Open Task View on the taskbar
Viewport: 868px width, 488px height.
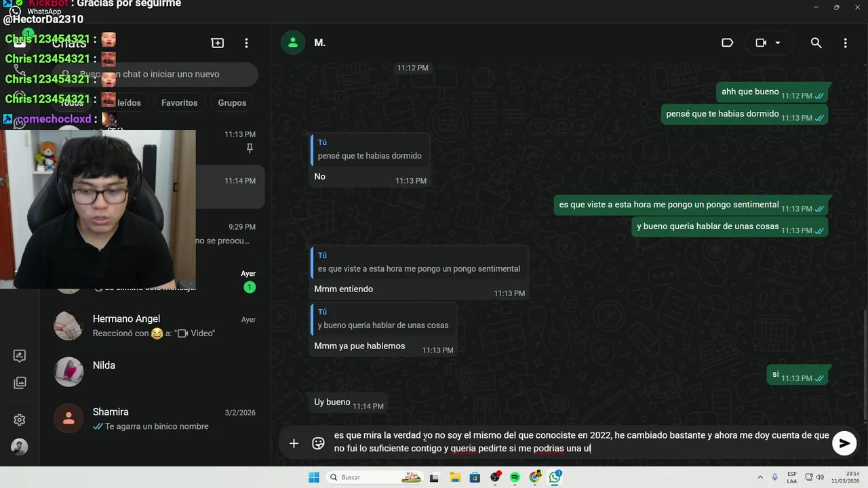tap(434, 477)
